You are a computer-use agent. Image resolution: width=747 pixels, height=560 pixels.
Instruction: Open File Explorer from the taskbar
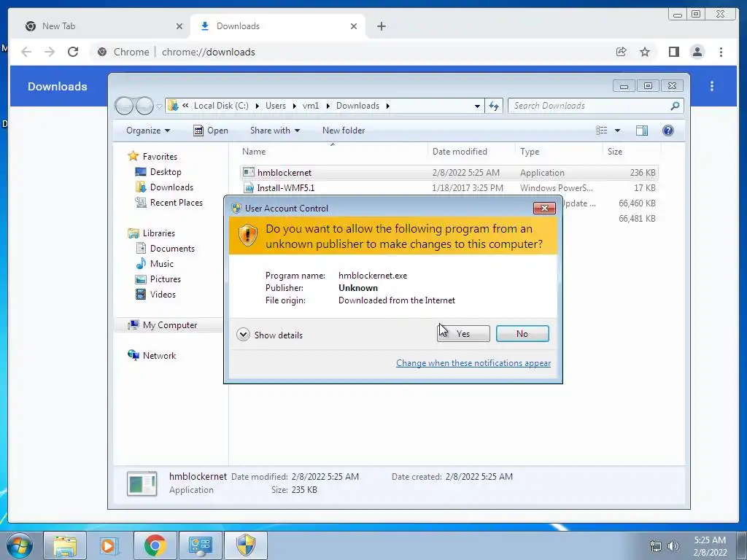point(65,545)
